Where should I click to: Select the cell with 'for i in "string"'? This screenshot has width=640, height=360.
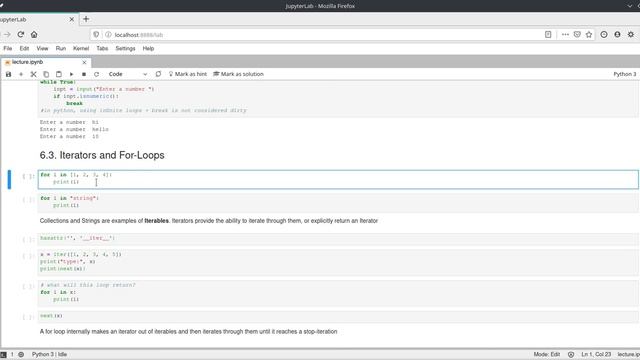click(338, 202)
